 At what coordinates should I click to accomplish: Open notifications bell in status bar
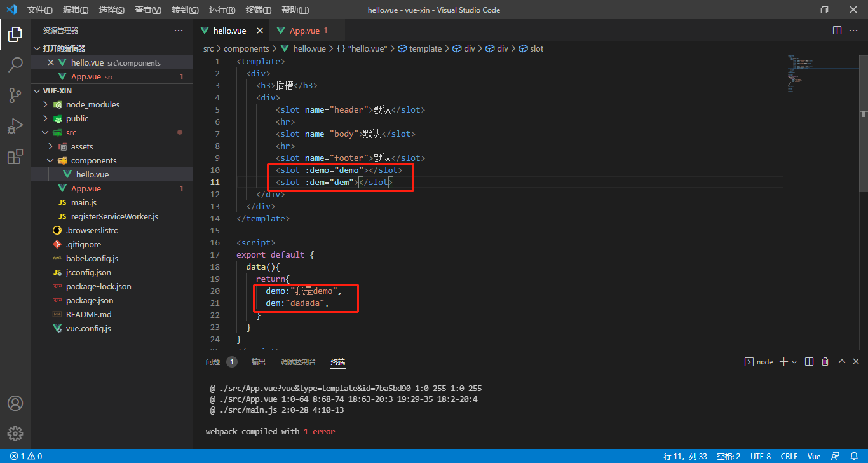(855, 456)
